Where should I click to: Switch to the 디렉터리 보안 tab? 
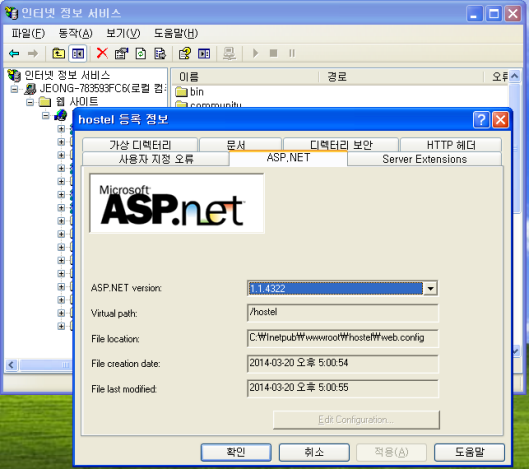[x=341, y=145]
